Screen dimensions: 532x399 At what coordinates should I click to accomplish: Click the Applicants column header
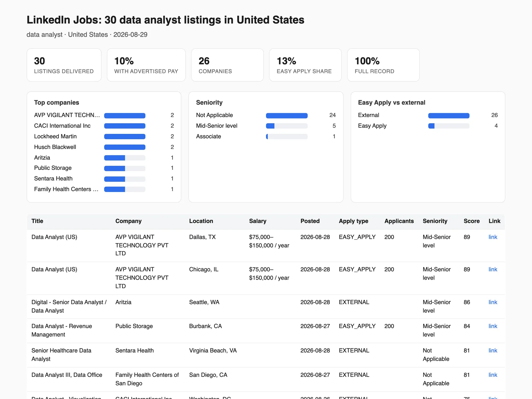[x=399, y=221]
